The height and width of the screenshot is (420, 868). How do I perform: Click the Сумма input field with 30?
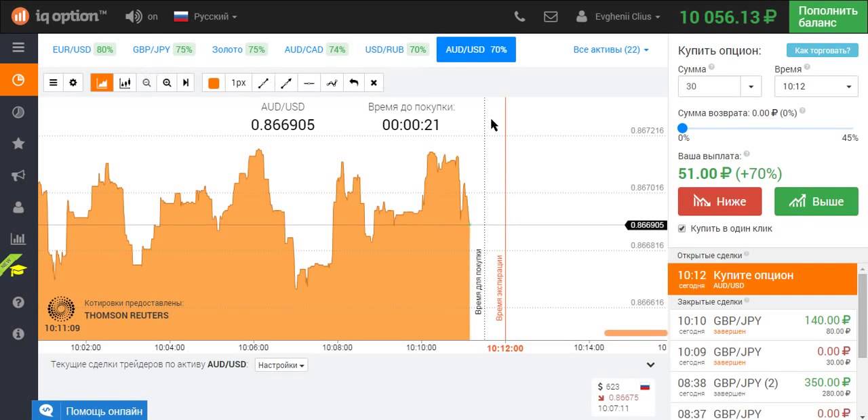[709, 87]
